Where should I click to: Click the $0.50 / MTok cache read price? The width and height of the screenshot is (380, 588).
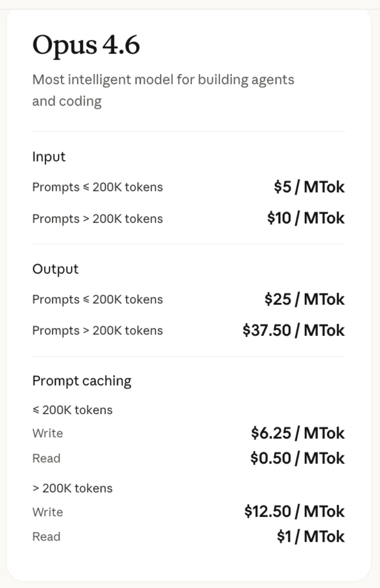click(297, 458)
